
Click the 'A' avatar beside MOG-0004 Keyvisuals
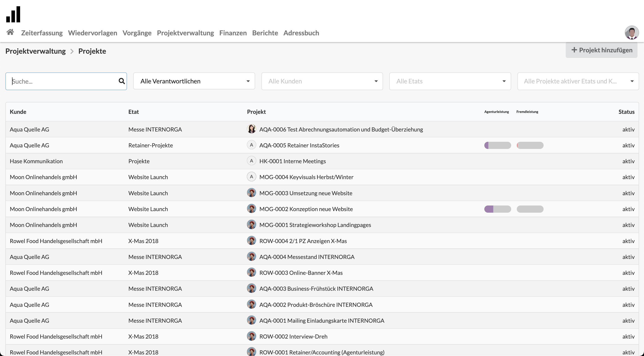[251, 177]
